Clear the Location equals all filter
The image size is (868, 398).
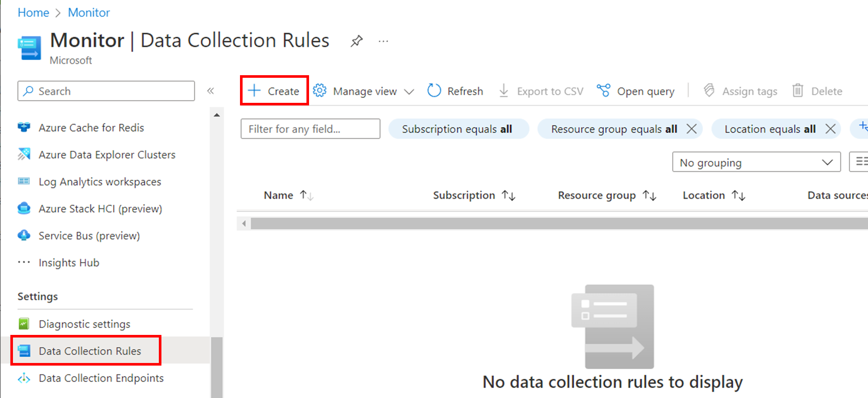pos(831,128)
